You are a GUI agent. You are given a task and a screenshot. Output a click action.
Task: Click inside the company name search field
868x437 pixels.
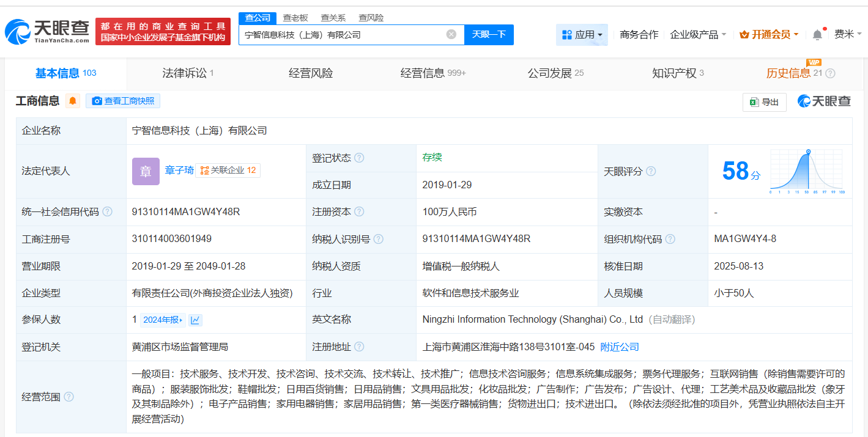point(343,34)
